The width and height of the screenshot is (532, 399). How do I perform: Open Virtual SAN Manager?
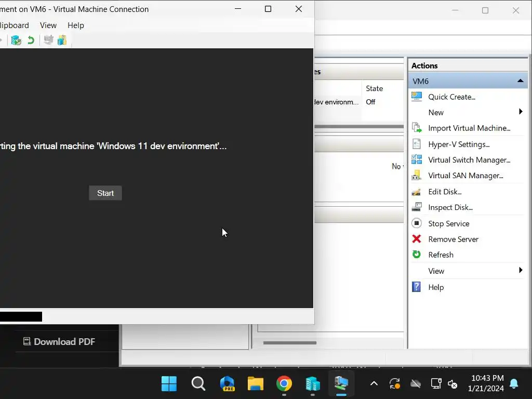click(465, 176)
